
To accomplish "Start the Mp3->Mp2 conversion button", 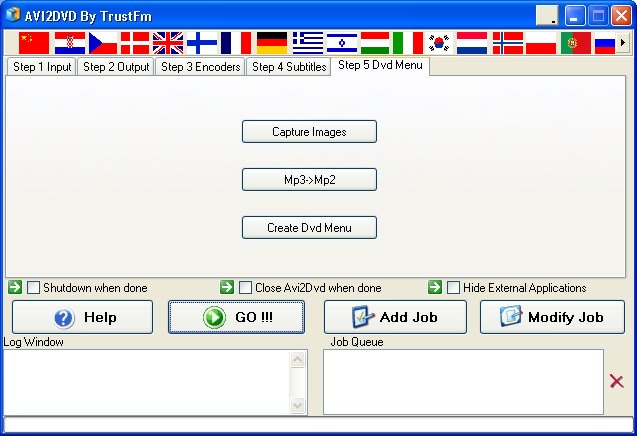I will pos(309,180).
